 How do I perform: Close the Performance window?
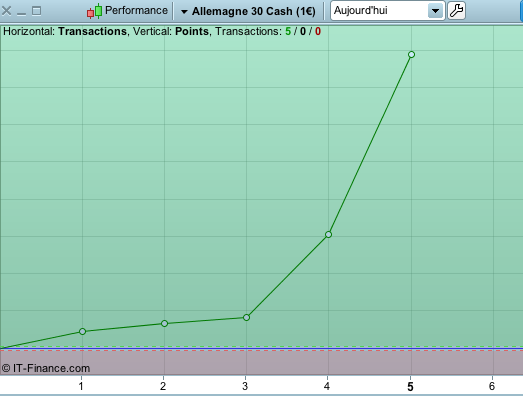pyautogui.click(x=6, y=11)
